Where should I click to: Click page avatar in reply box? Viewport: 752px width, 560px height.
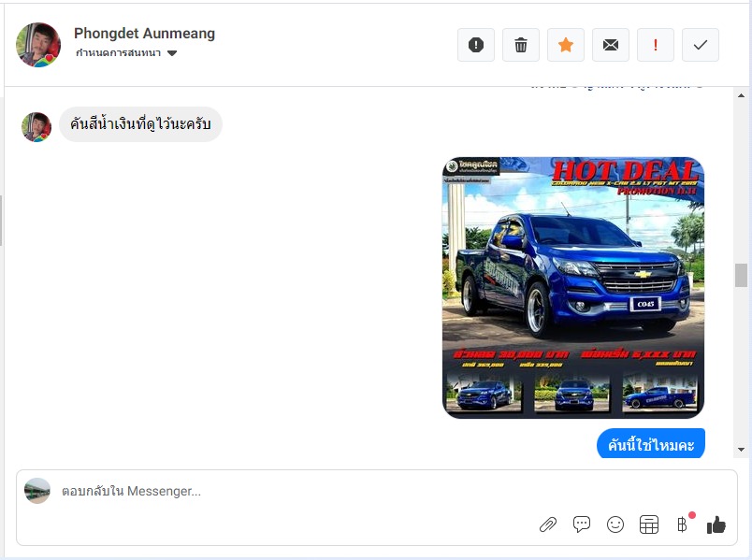pos(37,491)
